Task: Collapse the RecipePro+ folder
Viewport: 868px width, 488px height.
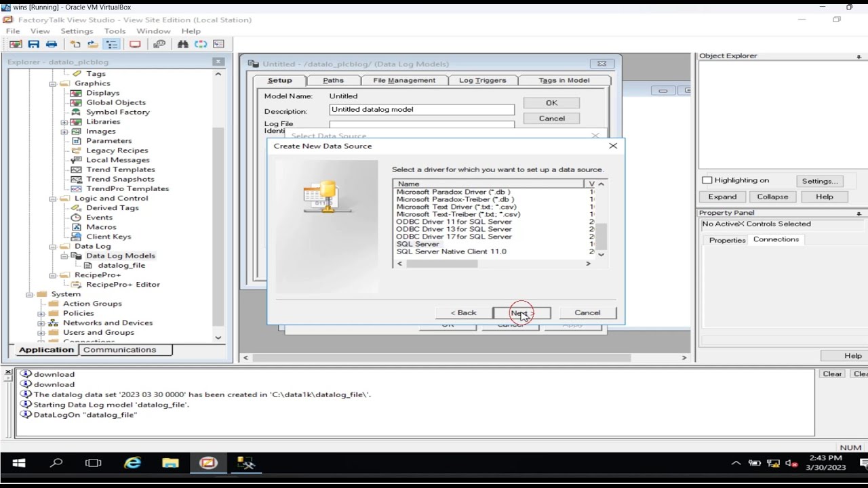Action: tap(53, 275)
